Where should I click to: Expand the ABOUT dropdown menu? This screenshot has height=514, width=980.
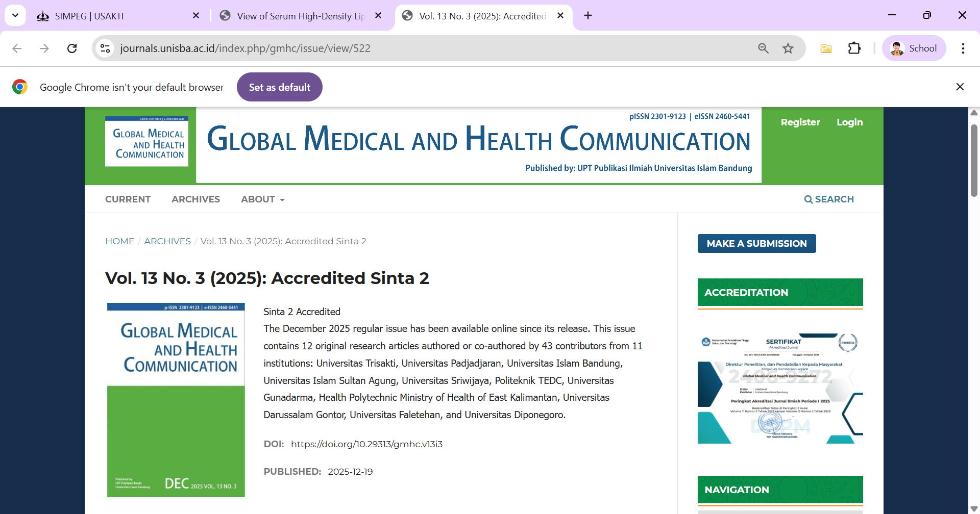262,199
